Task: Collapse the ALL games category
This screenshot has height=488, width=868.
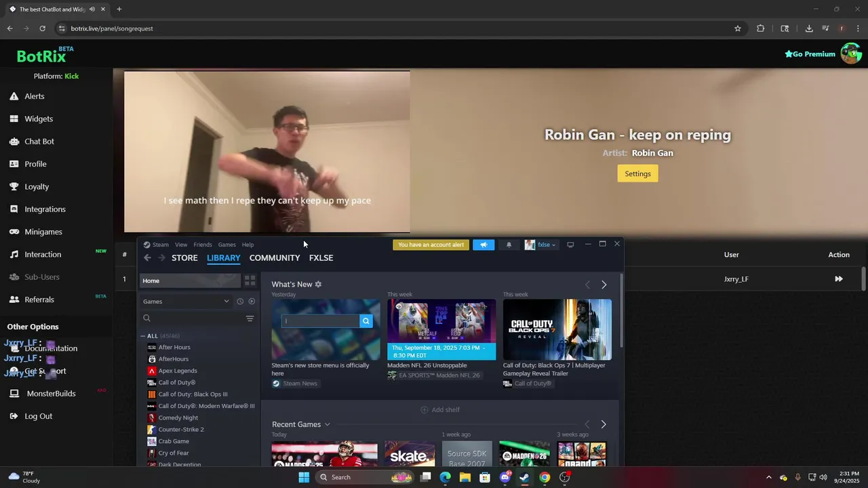Action: click(x=143, y=336)
